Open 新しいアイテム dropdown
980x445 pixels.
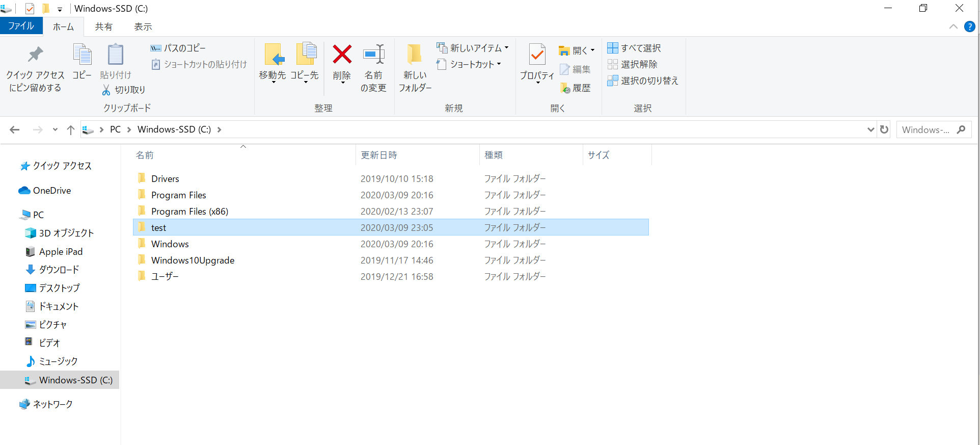(x=473, y=48)
